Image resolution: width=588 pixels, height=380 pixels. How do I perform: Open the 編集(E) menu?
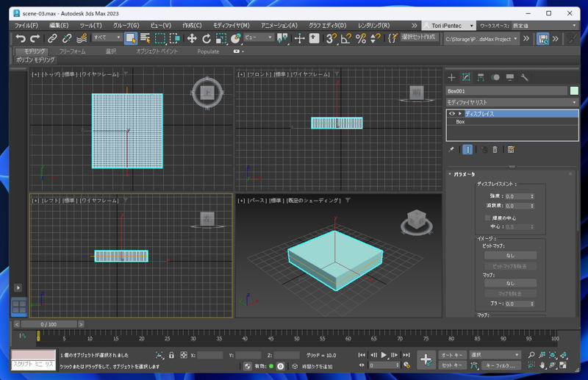[59, 26]
